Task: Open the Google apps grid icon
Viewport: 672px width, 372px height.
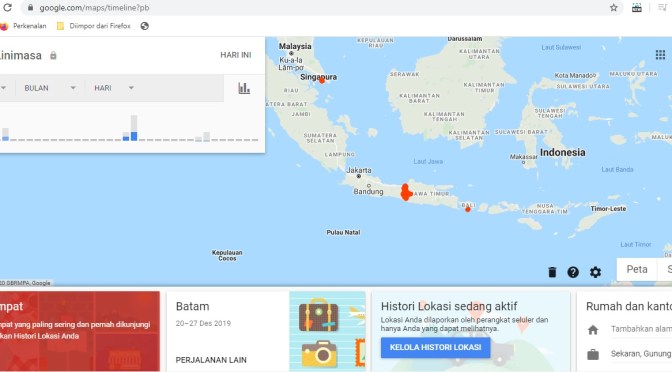Action: click(660, 54)
